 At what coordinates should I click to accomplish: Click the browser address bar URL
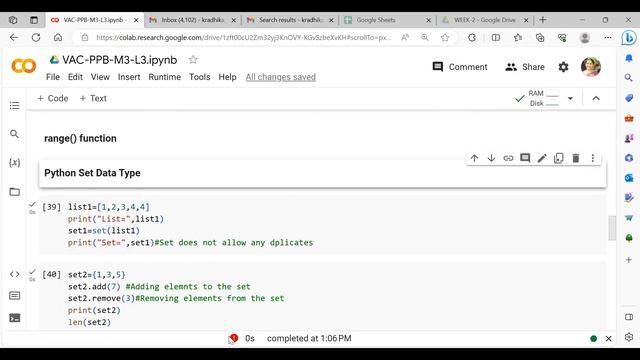pos(243,38)
